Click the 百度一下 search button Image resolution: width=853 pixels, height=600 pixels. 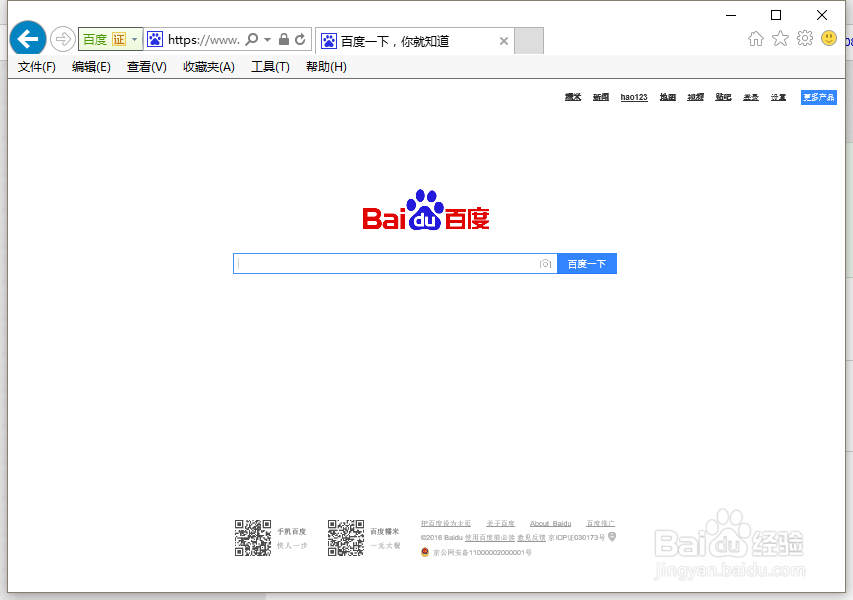tap(587, 264)
